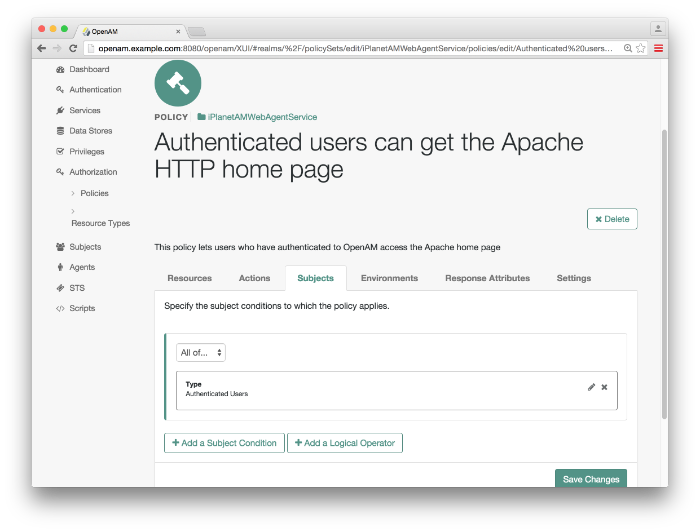Click the Services plug icon
700x532 pixels.
click(60, 110)
